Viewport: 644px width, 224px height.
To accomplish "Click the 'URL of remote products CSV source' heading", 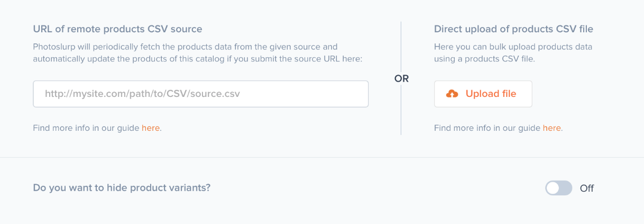I will [117, 29].
